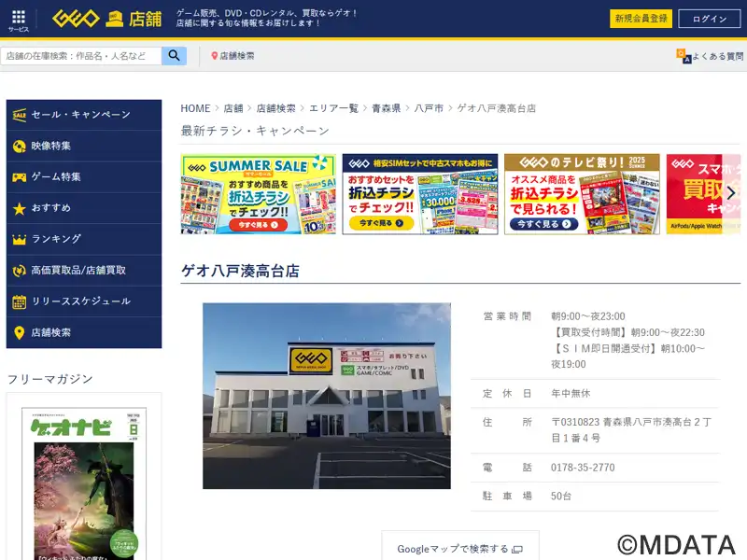
Task: Click the crown icon for ランキング
Action: 19,239
